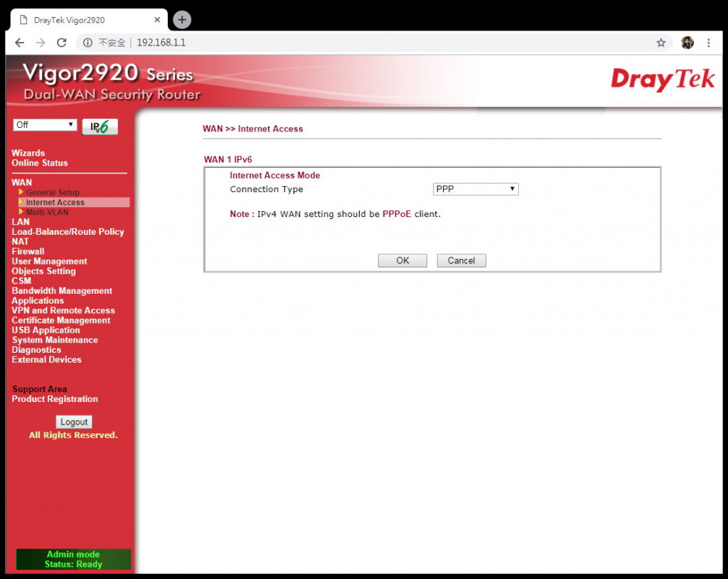Reload the router page
Screen dimensions: 728x579
click(x=61, y=43)
